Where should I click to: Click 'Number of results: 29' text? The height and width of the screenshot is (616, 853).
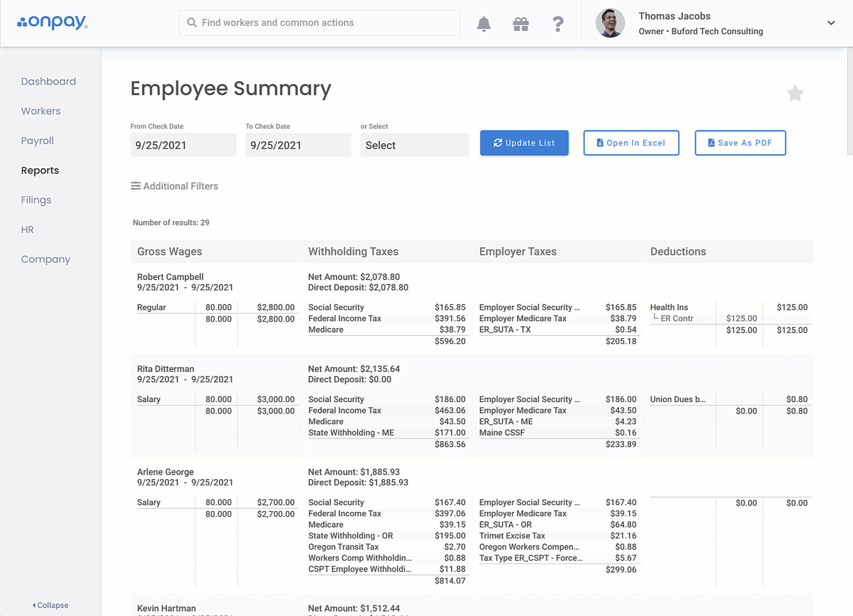pos(171,222)
